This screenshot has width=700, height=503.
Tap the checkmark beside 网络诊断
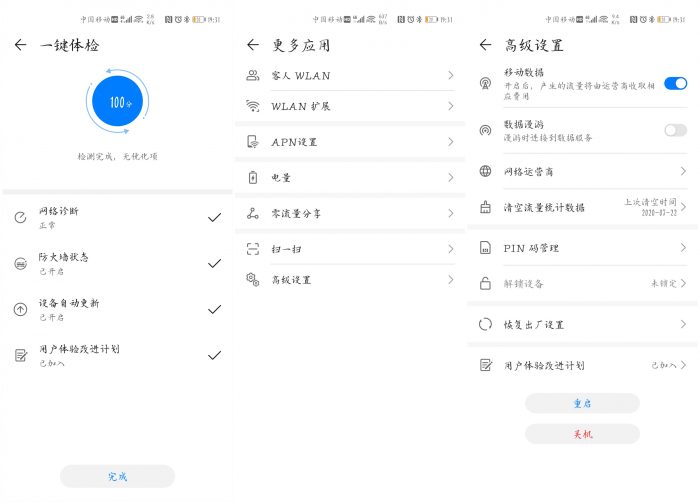[214, 218]
